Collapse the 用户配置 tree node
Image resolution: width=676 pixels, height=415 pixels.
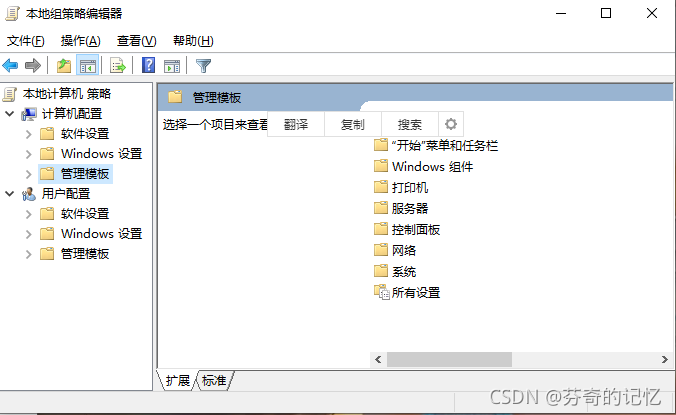pos(9,194)
